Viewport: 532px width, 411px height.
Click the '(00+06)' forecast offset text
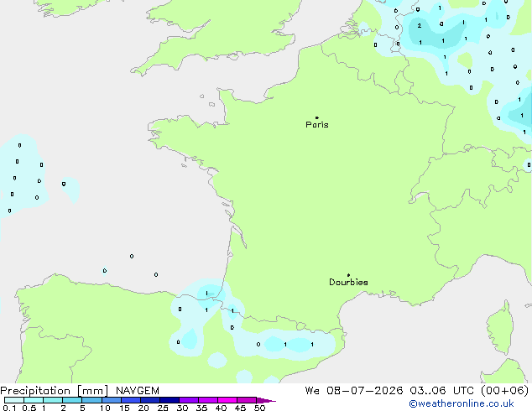click(505, 391)
